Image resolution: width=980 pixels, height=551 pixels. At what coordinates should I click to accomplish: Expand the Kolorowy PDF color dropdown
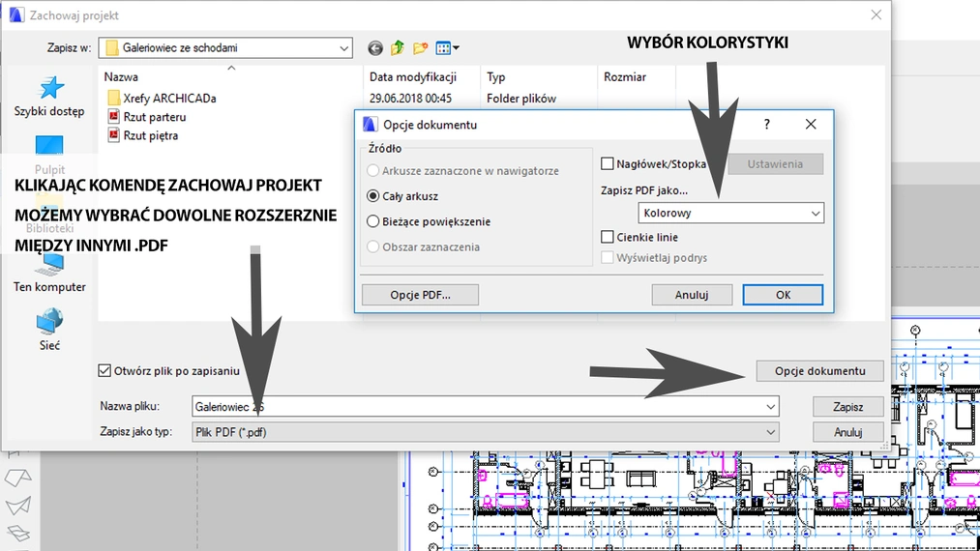(730, 213)
